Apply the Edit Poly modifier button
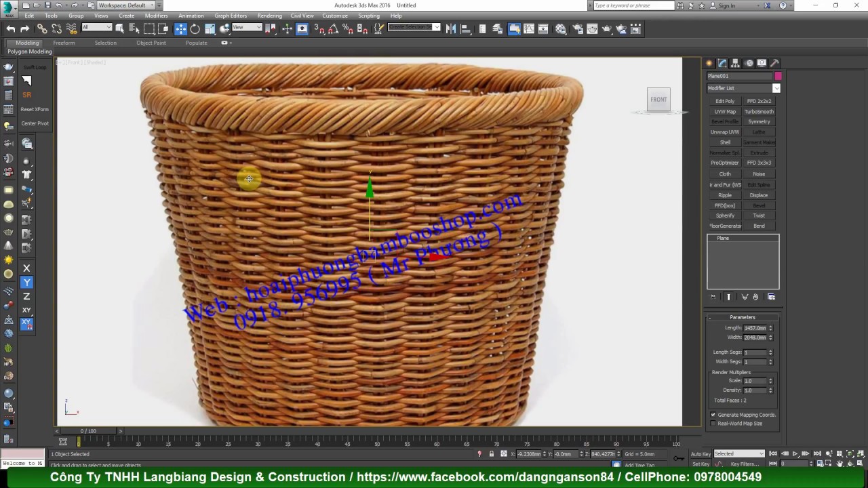The image size is (868, 488). coord(725,101)
